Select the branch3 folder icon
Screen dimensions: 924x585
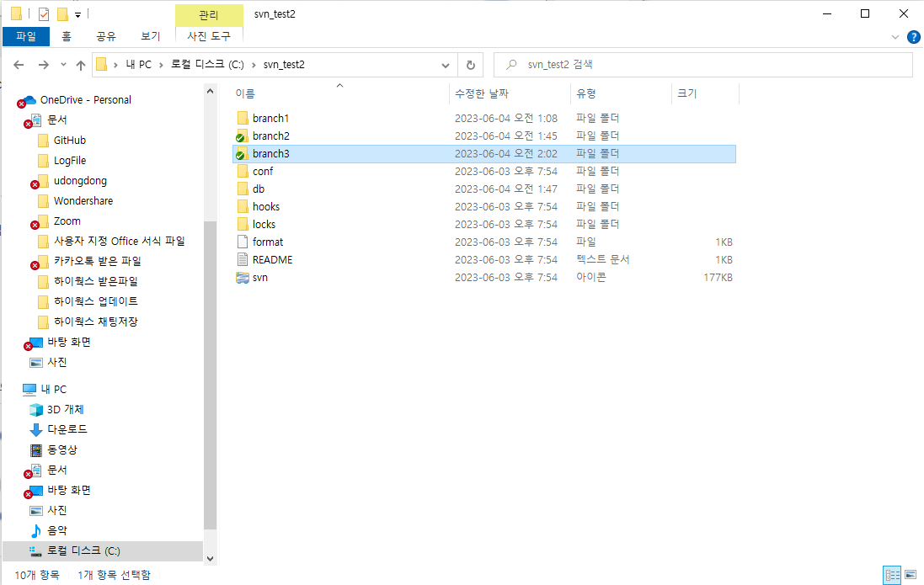tap(242, 154)
